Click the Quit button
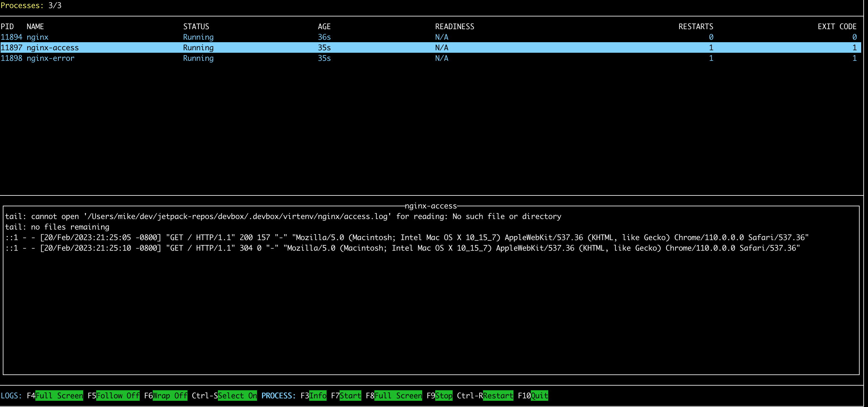The image size is (868, 407). click(539, 396)
